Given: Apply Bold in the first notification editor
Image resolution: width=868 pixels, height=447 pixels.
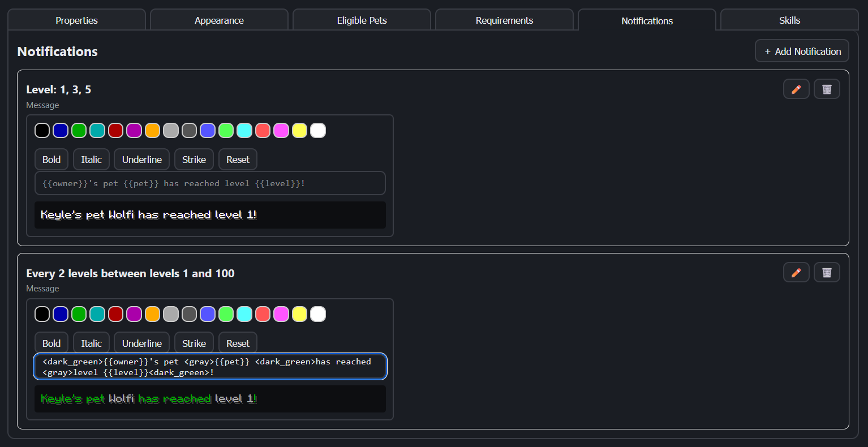Looking at the screenshot, I should coord(51,160).
